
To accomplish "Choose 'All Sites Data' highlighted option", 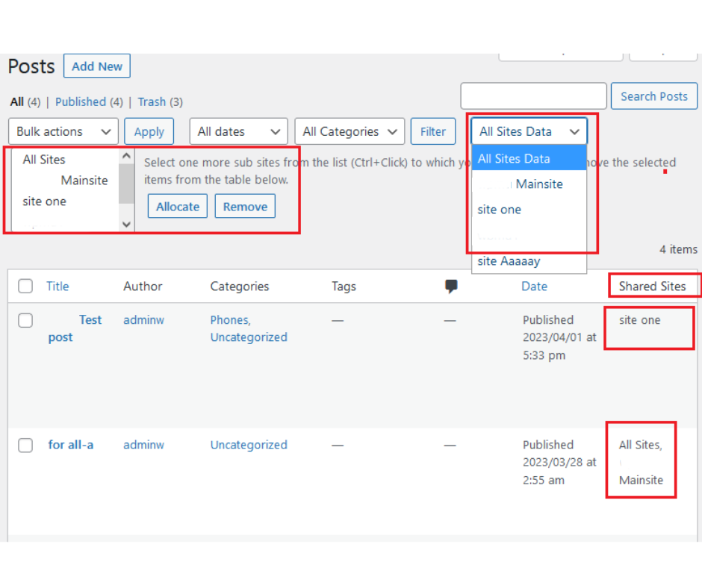I will click(529, 159).
